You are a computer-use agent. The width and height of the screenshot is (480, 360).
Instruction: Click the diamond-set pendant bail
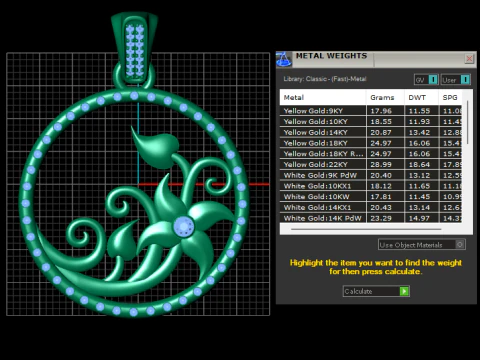tap(135, 47)
